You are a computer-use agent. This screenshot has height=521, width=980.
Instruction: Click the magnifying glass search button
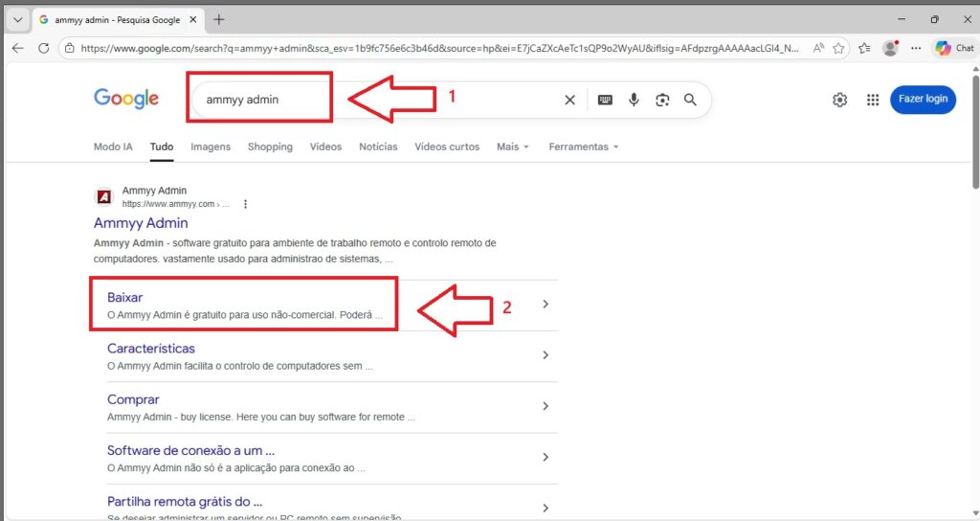(691, 100)
